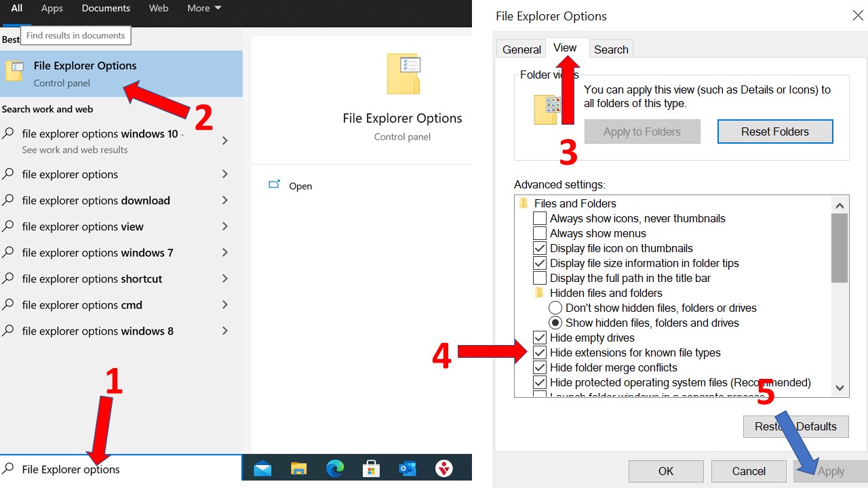
Task: Click the Hidden files and folders folder icon
Action: (x=540, y=293)
